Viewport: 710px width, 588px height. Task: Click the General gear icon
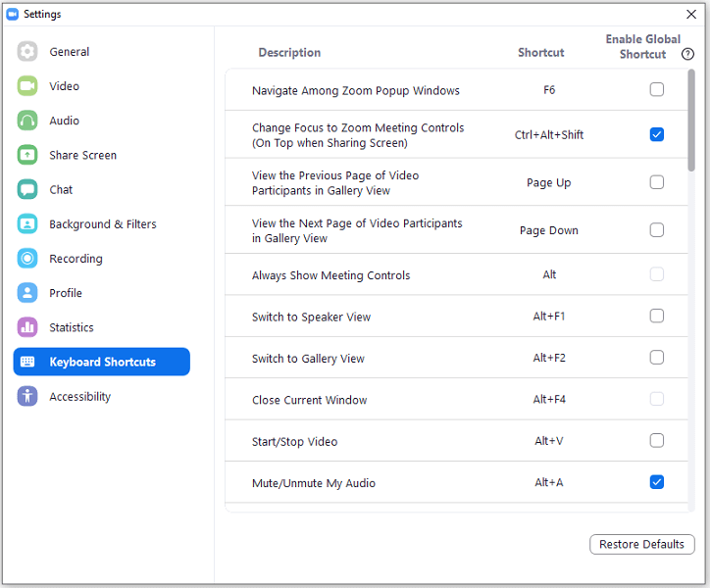click(27, 52)
